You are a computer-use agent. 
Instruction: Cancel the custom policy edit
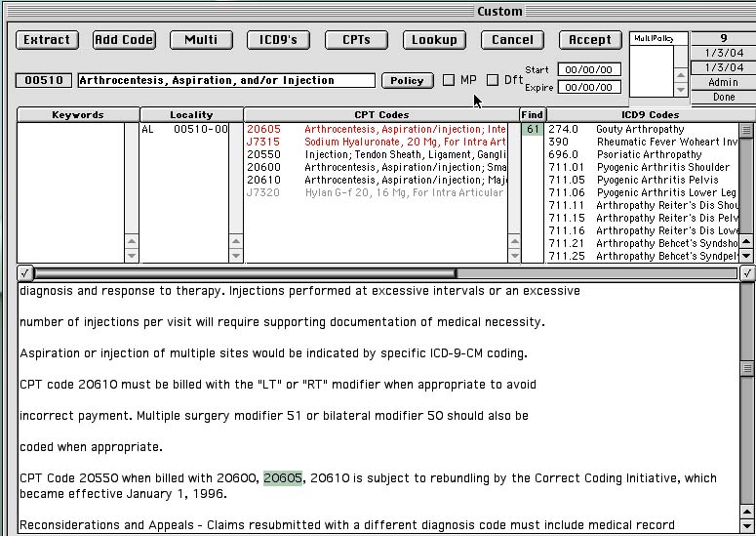click(512, 40)
